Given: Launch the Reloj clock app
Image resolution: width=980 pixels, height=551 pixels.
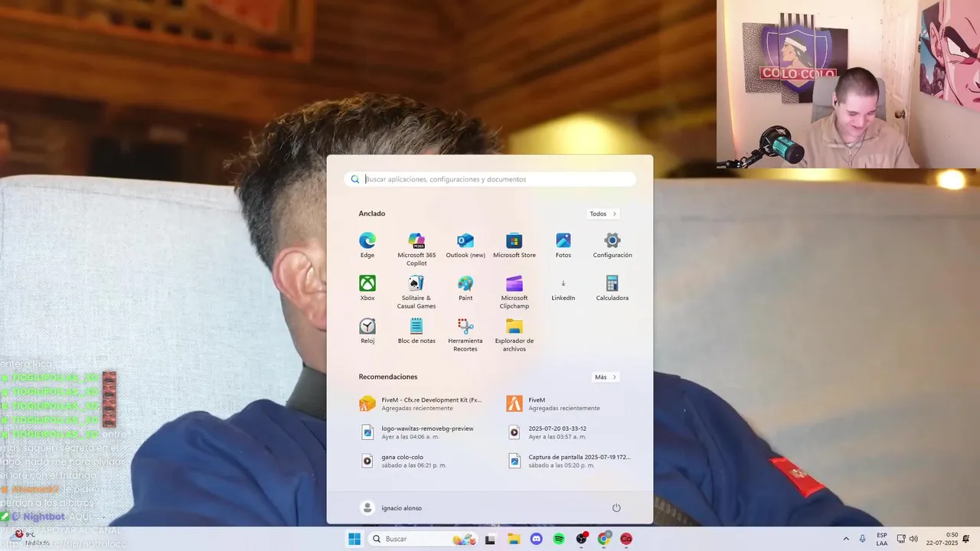Looking at the screenshot, I should point(367,331).
